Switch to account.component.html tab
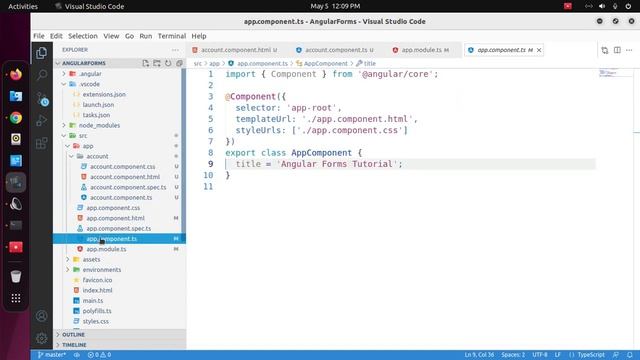 pyautogui.click(x=235, y=50)
